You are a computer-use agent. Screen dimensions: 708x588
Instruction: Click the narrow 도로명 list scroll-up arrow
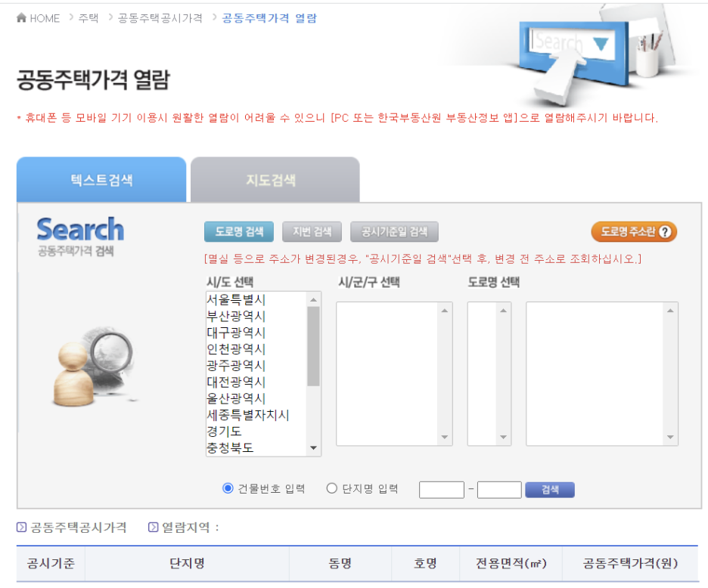tap(504, 311)
